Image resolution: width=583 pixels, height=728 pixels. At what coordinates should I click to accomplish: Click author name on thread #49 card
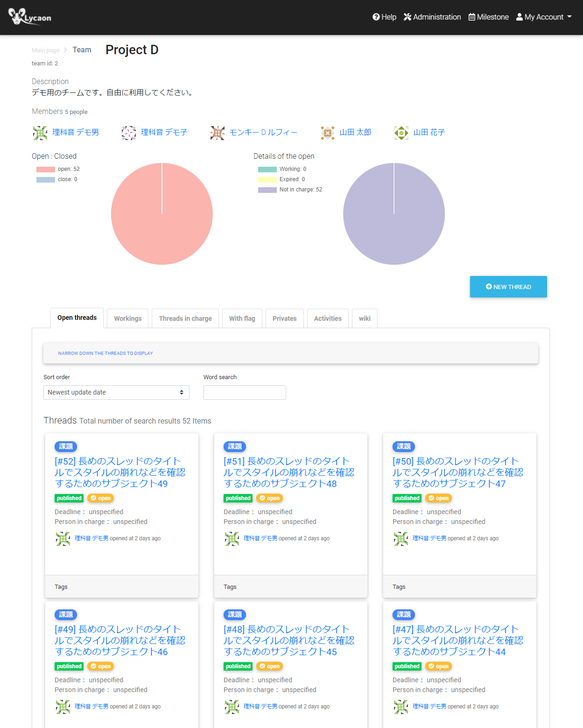point(91,707)
